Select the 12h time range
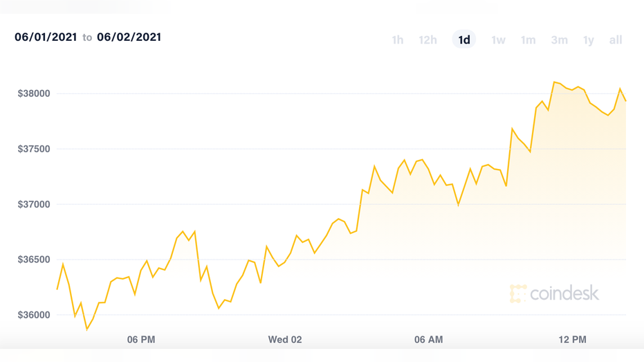 point(427,40)
